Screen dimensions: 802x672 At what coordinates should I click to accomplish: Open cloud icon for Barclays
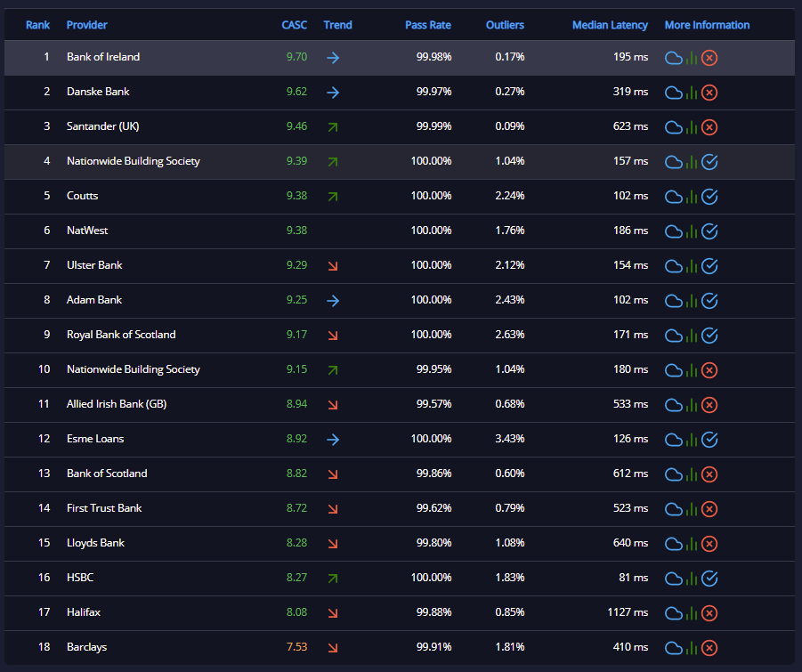673,648
